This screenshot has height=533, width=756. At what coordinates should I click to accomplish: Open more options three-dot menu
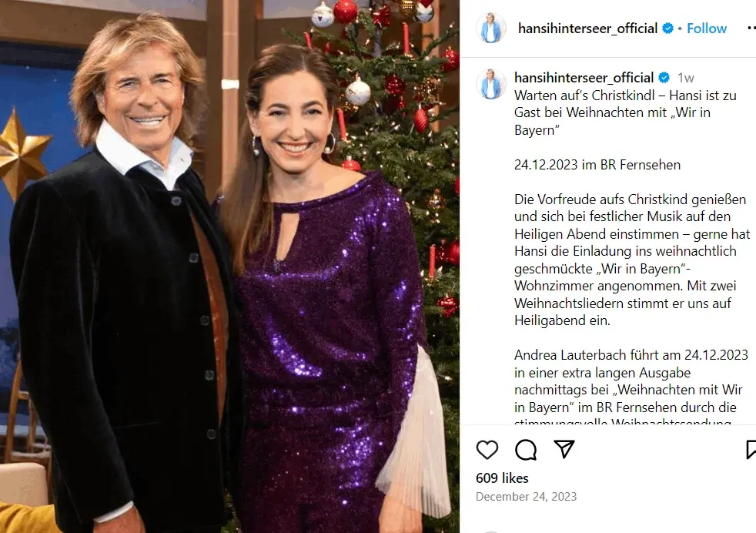tap(751, 28)
